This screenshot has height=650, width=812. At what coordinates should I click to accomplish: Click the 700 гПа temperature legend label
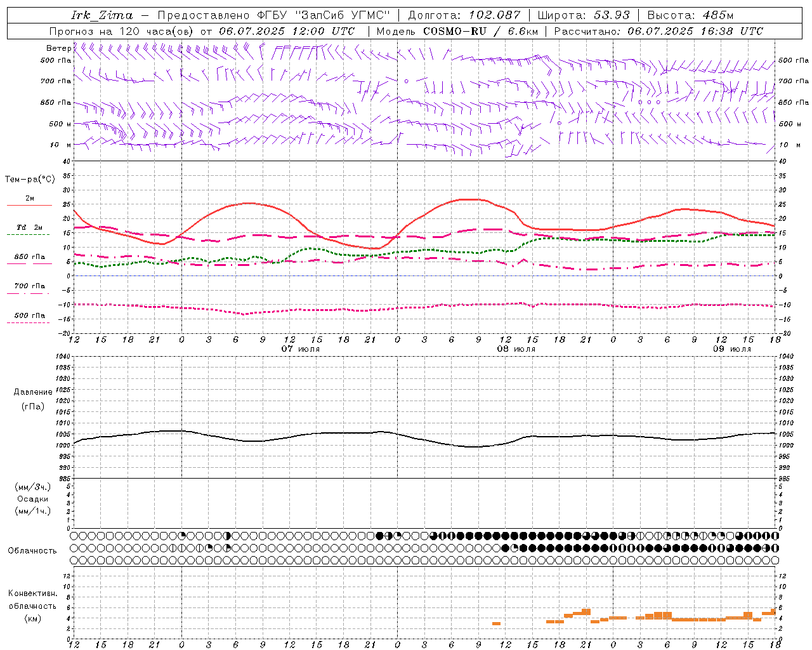(x=29, y=286)
